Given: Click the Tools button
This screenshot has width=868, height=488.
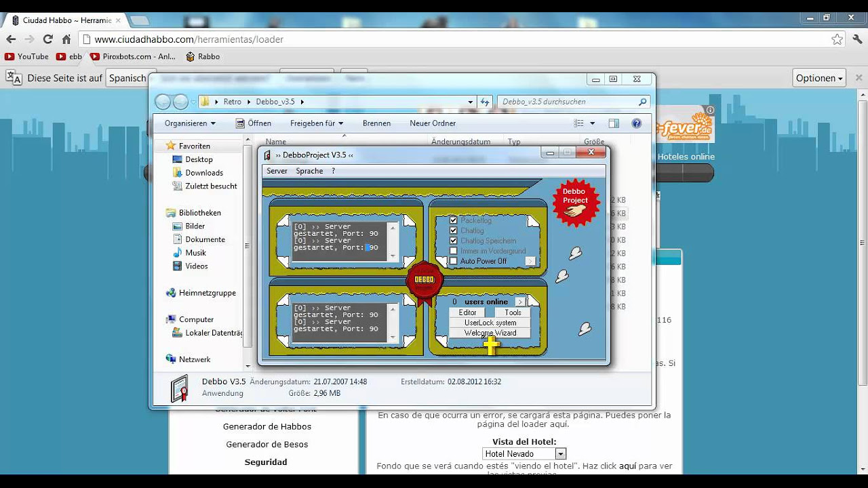Looking at the screenshot, I should coord(513,312).
